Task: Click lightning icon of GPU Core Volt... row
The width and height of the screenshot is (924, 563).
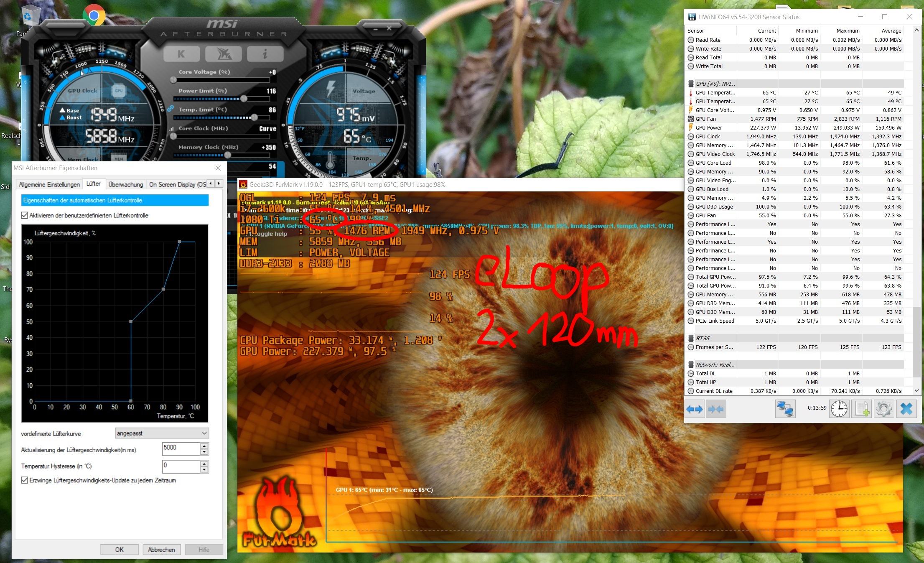Action: click(690, 110)
